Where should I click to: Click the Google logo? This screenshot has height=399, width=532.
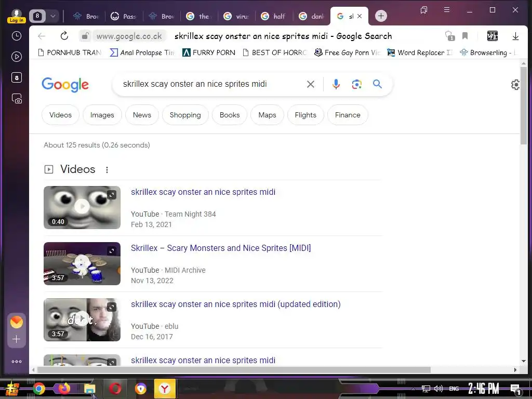(x=65, y=85)
